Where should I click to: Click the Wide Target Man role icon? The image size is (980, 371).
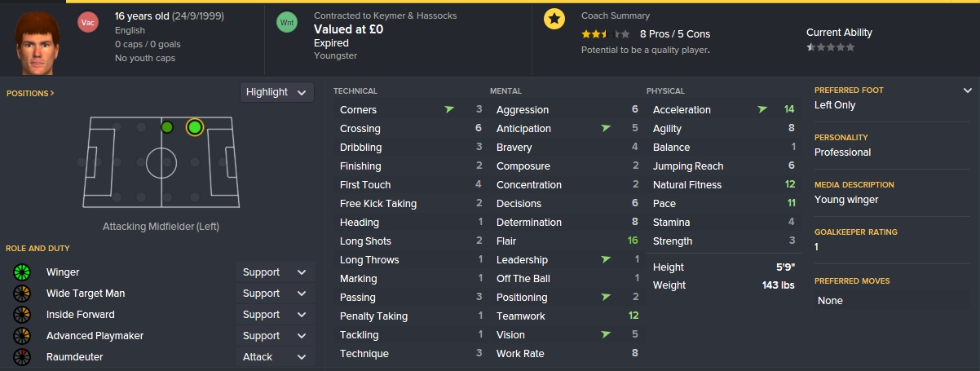pyautogui.click(x=22, y=294)
